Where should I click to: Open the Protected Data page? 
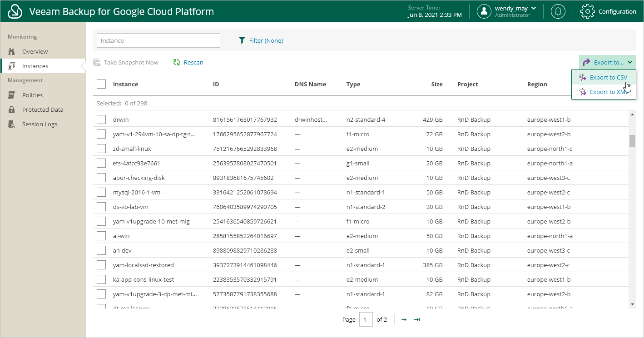tap(43, 109)
